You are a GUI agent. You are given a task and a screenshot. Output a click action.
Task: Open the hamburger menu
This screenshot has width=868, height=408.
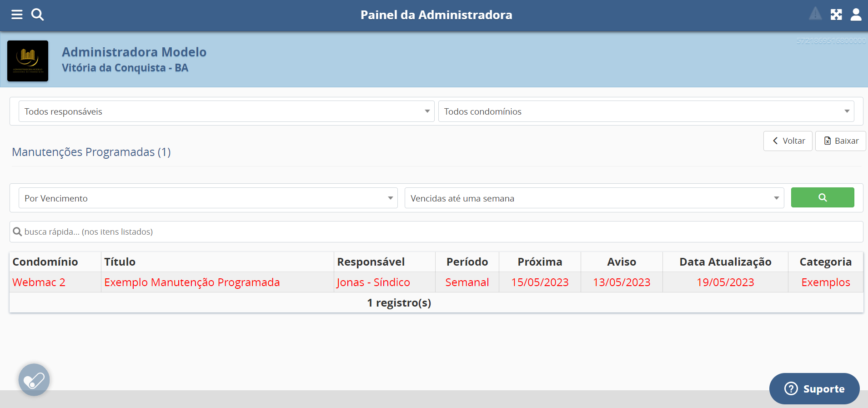[17, 15]
